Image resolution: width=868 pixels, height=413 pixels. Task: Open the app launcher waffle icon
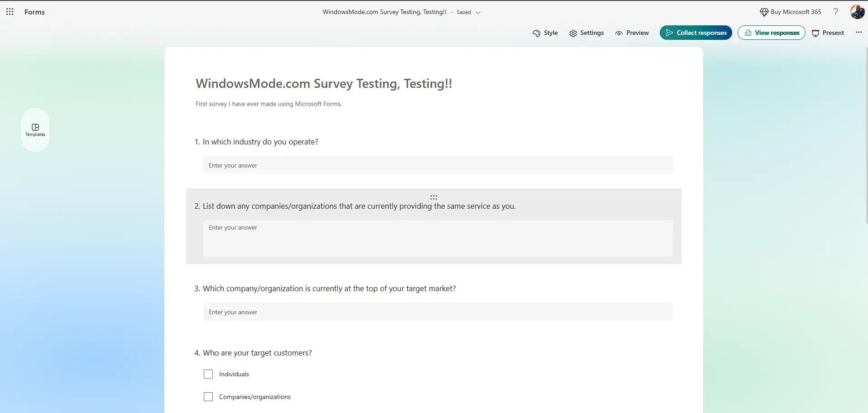coord(10,12)
